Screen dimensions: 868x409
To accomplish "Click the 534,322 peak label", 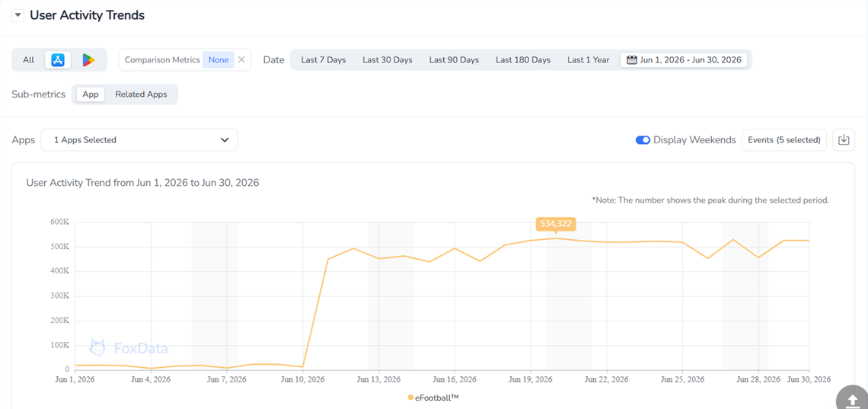I will pos(556,224).
